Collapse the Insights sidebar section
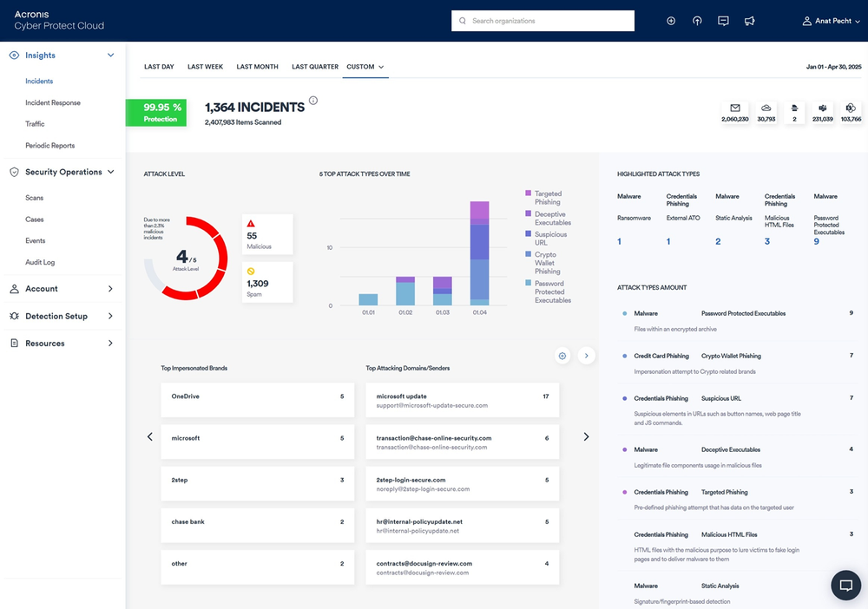 coord(111,54)
